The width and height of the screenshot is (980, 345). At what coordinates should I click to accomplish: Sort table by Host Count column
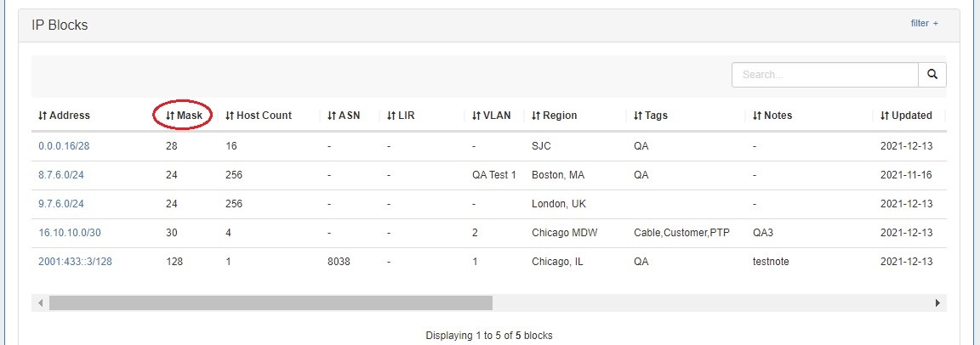pos(259,116)
